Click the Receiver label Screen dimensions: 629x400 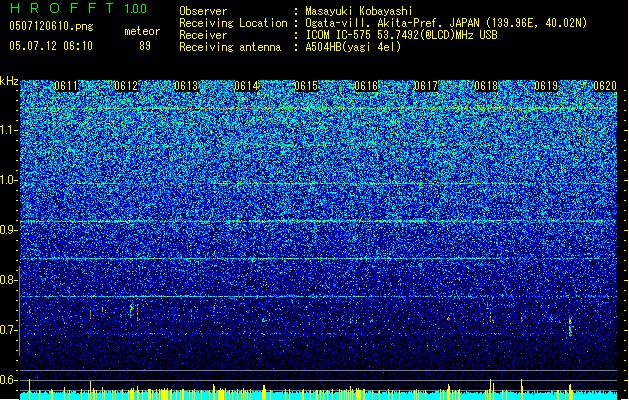203,35
